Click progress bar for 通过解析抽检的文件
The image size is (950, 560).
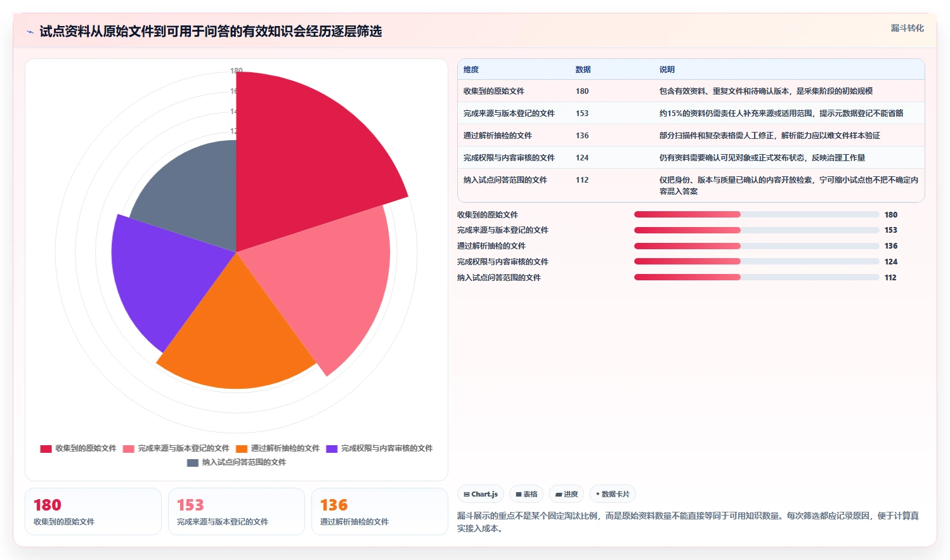point(757,246)
